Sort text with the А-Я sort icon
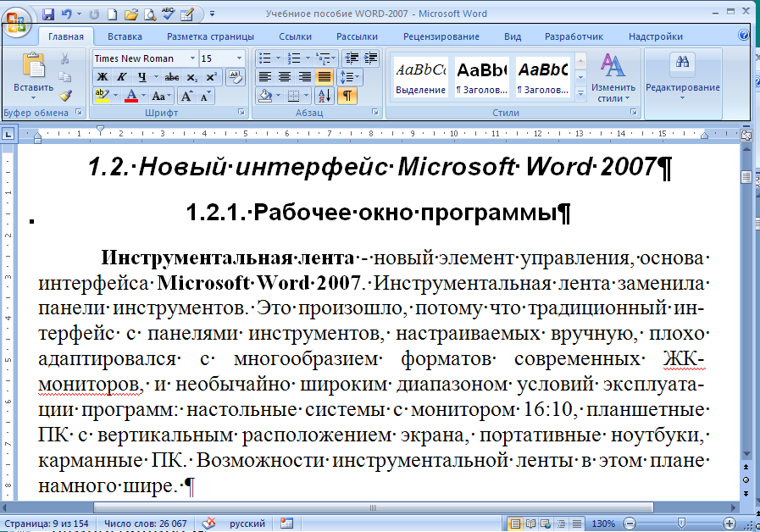 [x=325, y=96]
